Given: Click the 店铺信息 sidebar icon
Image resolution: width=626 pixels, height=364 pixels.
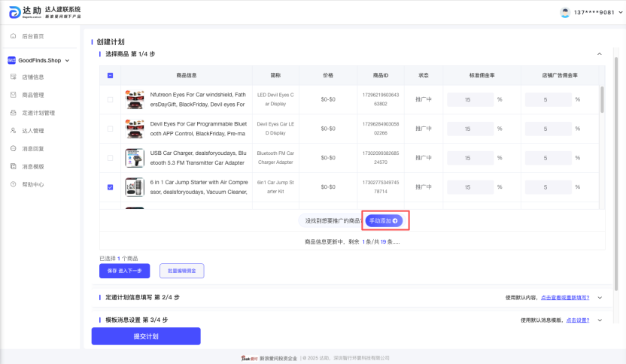Looking at the screenshot, I should coord(13,77).
